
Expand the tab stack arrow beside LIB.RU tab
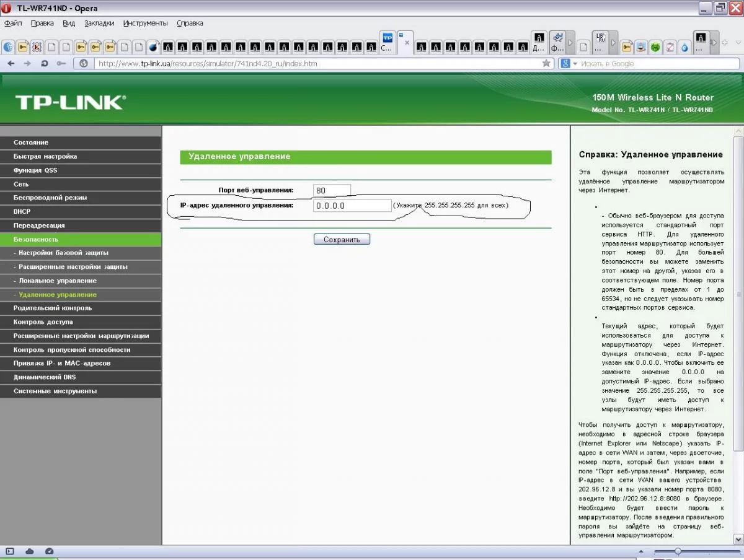click(x=614, y=43)
